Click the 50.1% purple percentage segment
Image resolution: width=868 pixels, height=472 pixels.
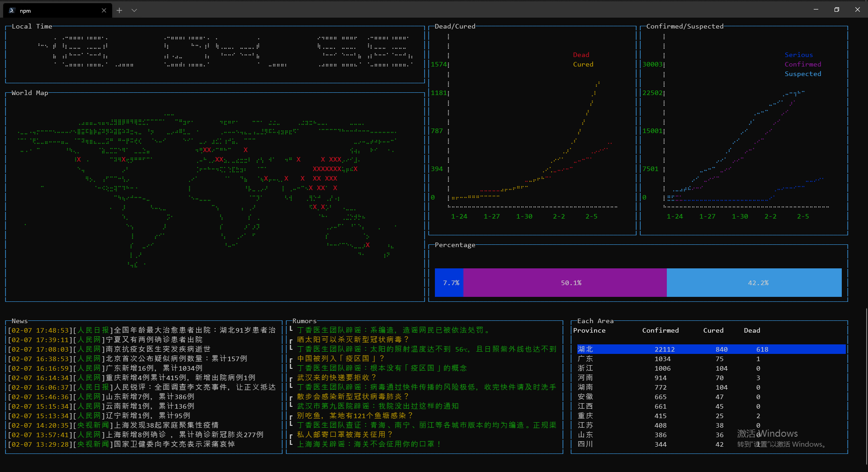point(565,283)
